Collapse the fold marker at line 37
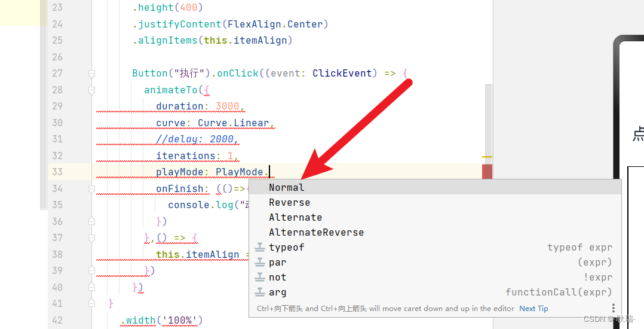The image size is (644, 329). click(91, 237)
